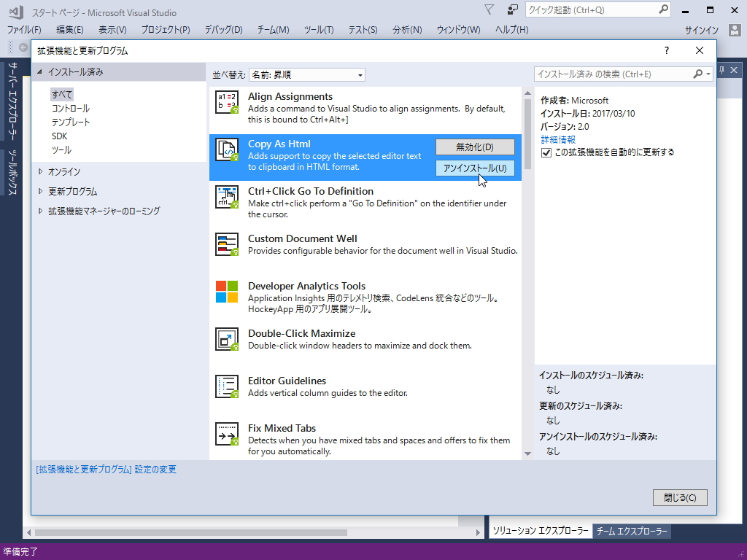This screenshot has width=747, height=560.
Task: Click the extension list scroll-up arrow
Action: tap(527, 93)
